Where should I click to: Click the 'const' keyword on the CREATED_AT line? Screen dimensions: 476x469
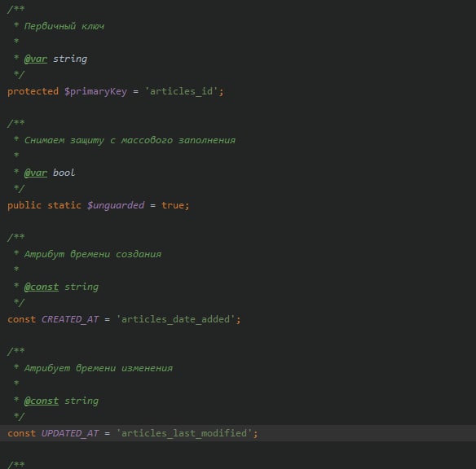pyautogui.click(x=21, y=319)
